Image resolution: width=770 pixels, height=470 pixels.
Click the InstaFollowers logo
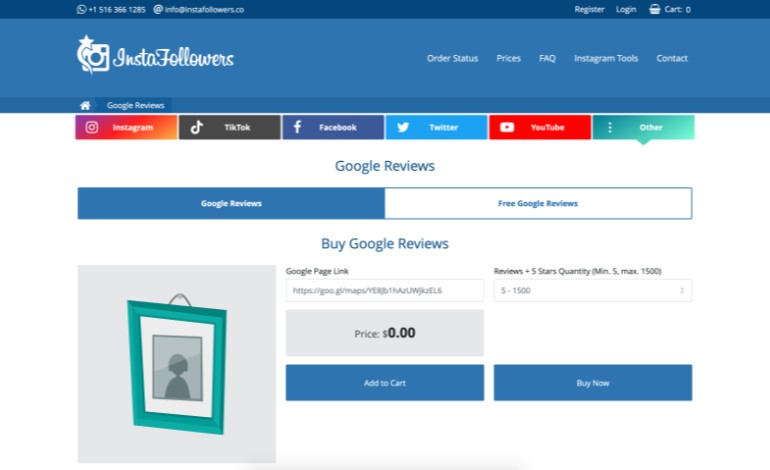[155, 55]
